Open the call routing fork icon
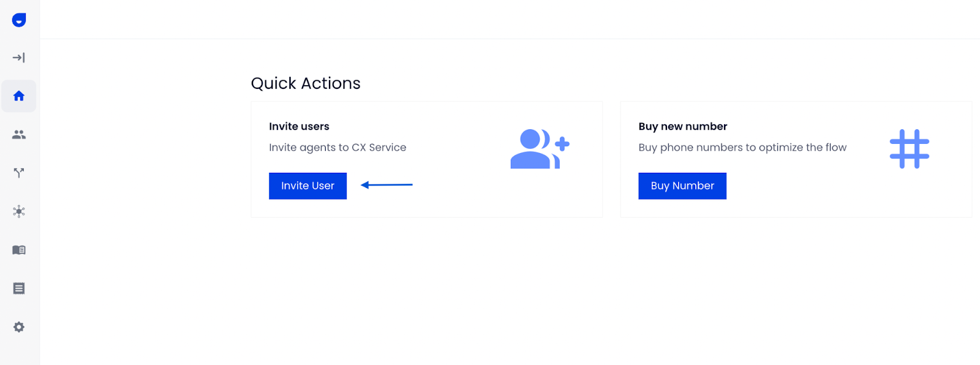Image resolution: width=980 pixels, height=365 pixels. click(x=19, y=173)
